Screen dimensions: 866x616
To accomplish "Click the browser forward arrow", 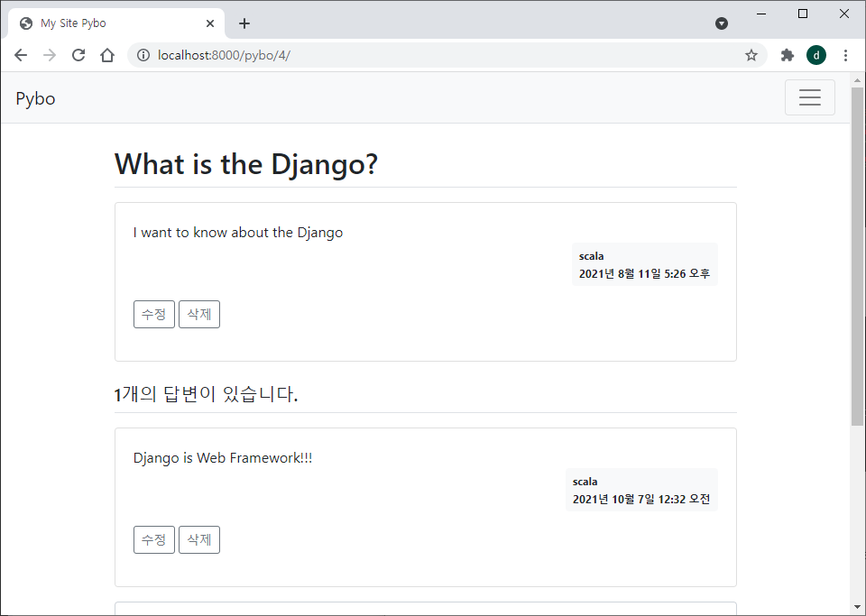I will pos(50,55).
